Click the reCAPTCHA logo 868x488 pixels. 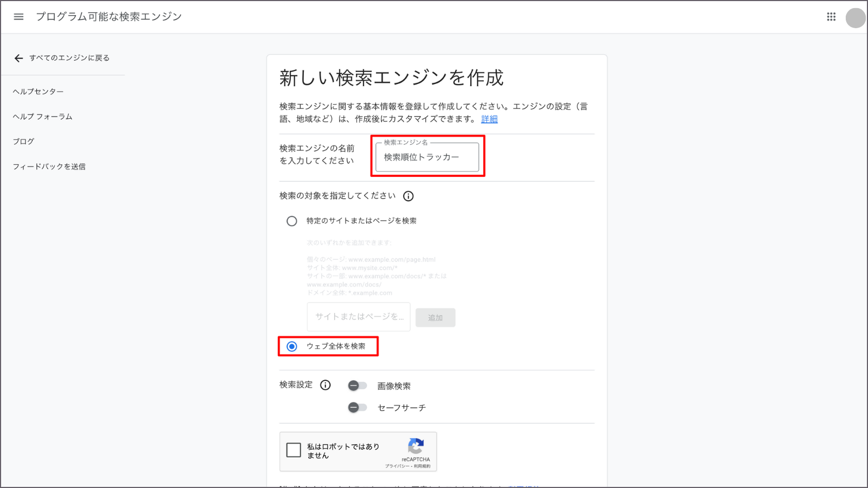point(416,446)
